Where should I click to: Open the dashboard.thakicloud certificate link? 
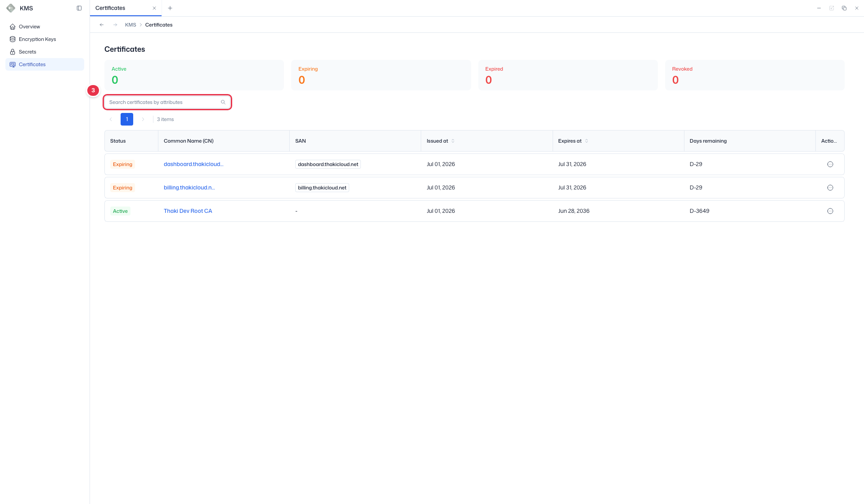click(x=193, y=164)
